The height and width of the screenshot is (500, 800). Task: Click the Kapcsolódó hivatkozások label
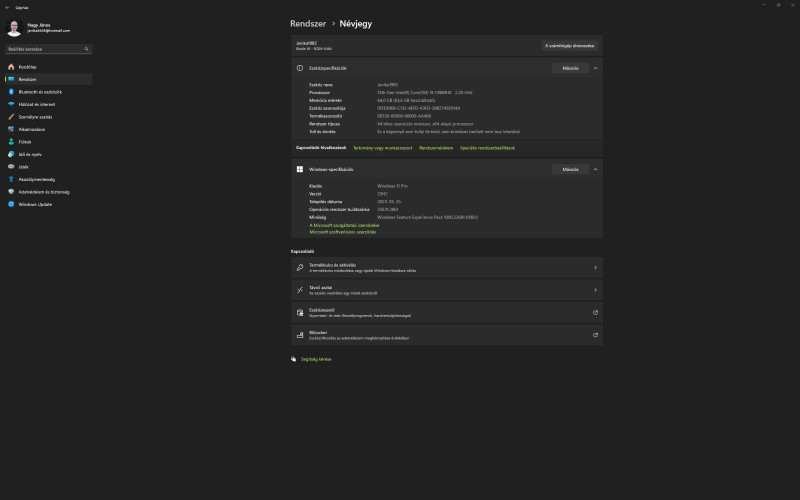click(321, 148)
